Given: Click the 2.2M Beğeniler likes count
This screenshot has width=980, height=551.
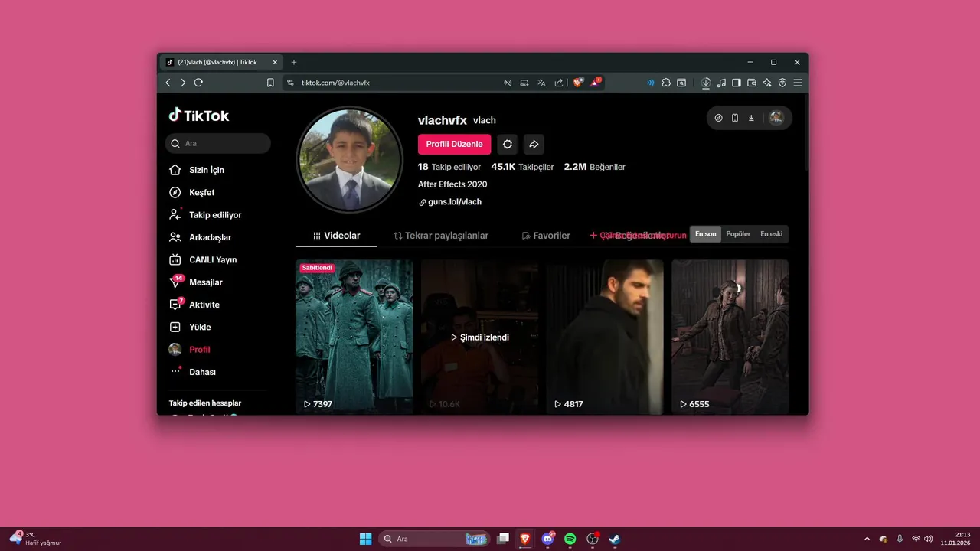Looking at the screenshot, I should pos(595,167).
